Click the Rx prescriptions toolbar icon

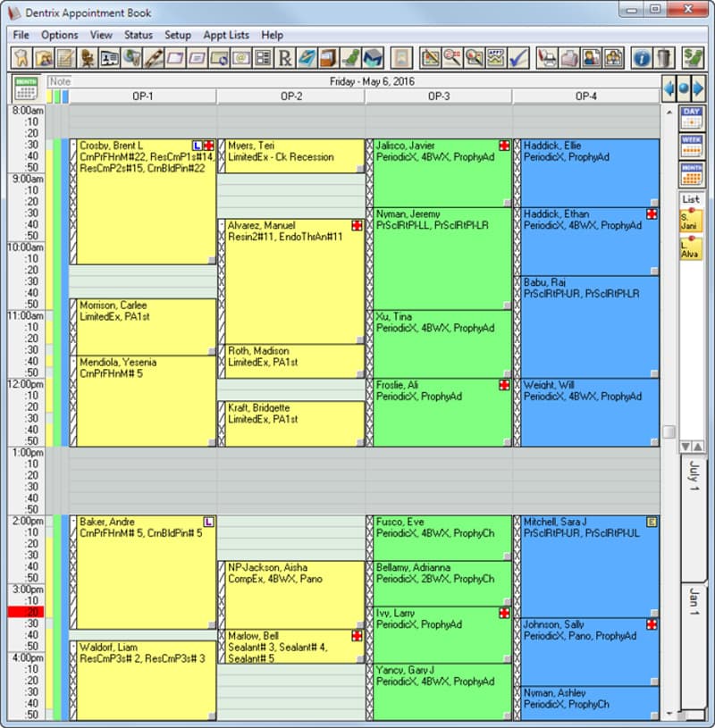[285, 58]
